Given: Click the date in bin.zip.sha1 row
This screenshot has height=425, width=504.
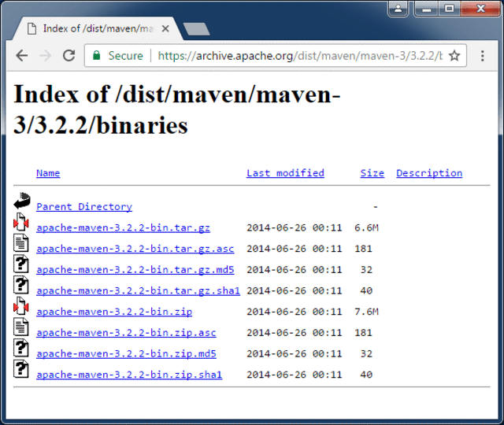Looking at the screenshot, I should click(x=294, y=375).
